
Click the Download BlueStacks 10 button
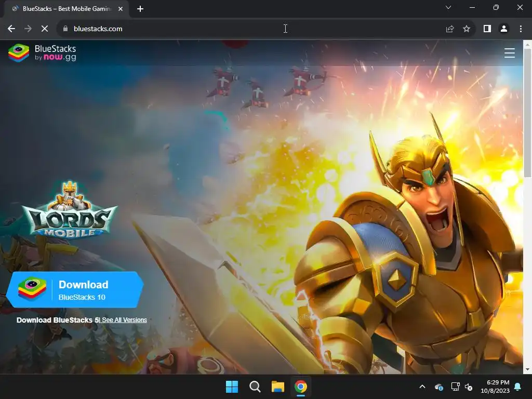pos(75,290)
